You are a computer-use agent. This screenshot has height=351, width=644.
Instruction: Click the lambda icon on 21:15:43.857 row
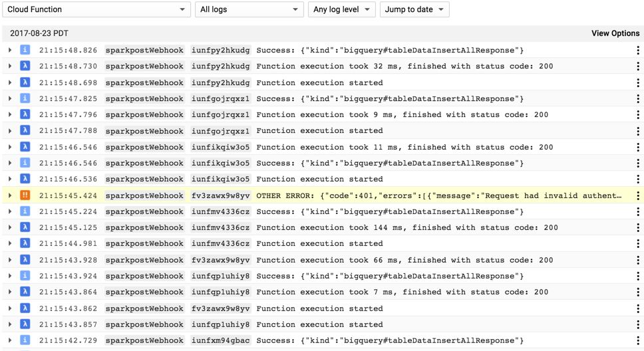pos(25,324)
